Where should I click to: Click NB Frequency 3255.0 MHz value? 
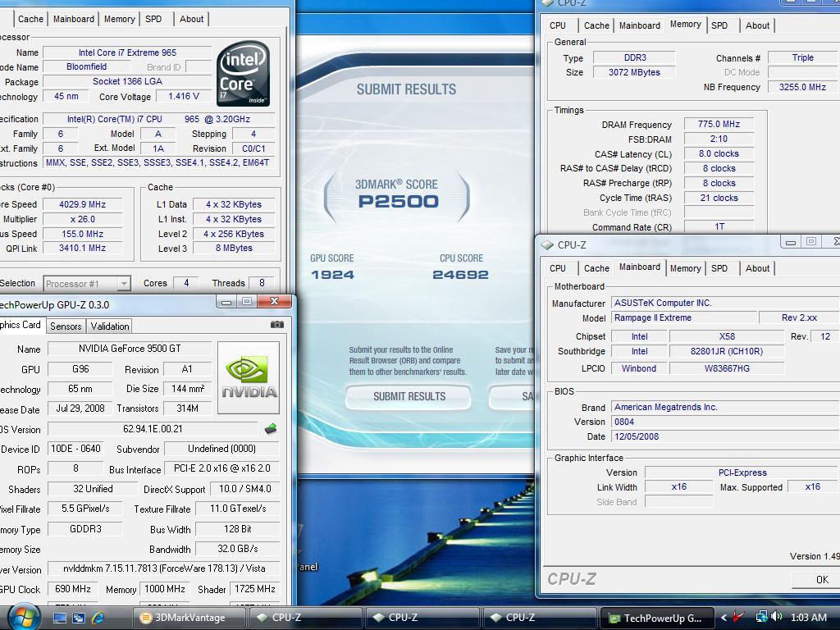(x=802, y=87)
